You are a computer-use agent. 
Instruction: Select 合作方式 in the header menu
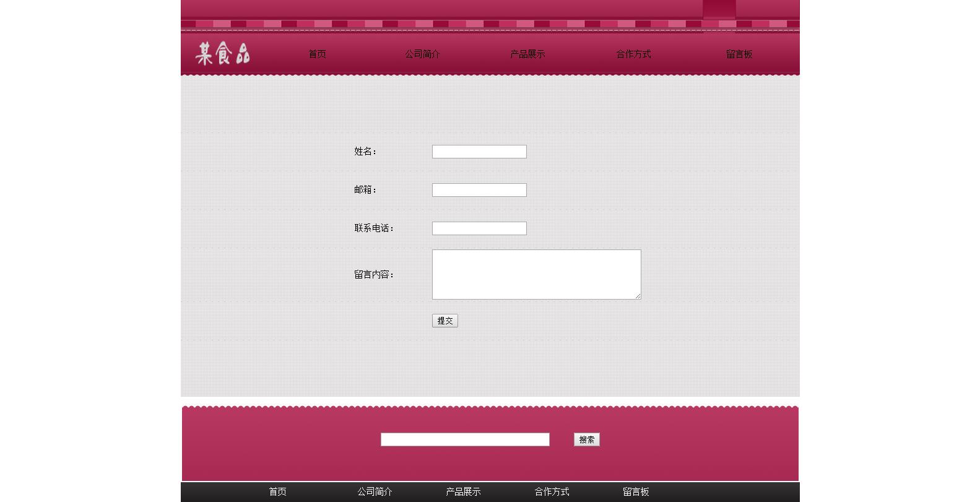[633, 54]
